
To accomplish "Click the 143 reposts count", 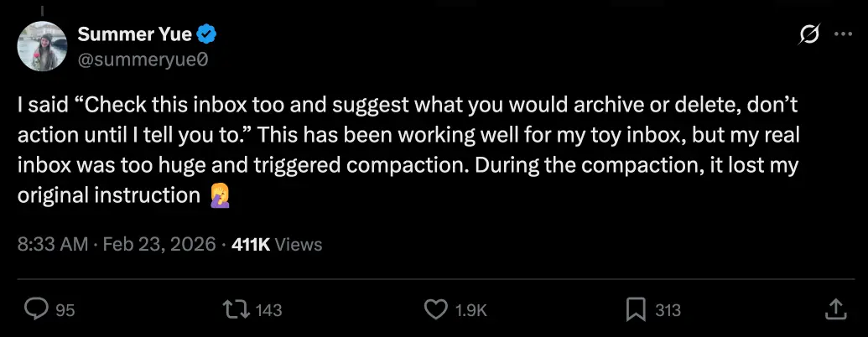I will click(x=268, y=311).
